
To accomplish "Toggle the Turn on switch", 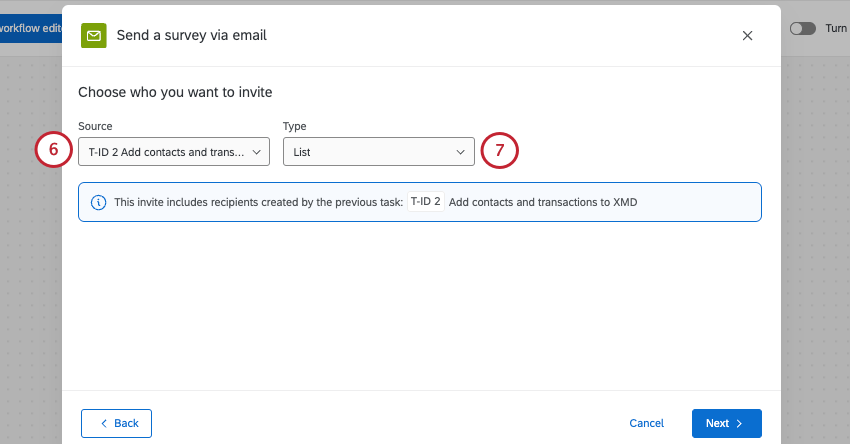I will click(x=802, y=29).
